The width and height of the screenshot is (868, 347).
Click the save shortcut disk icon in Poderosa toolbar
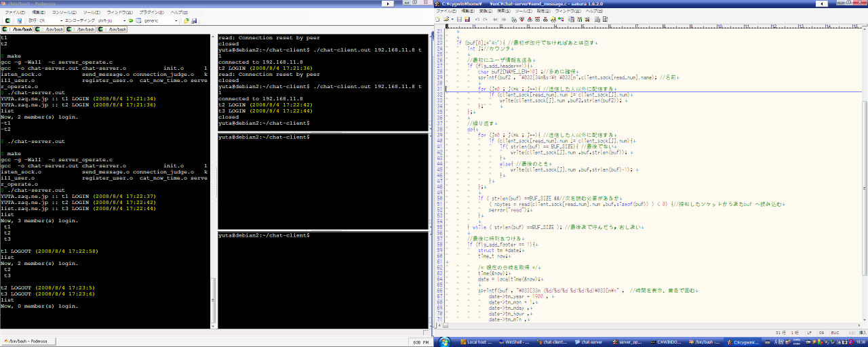point(194,20)
